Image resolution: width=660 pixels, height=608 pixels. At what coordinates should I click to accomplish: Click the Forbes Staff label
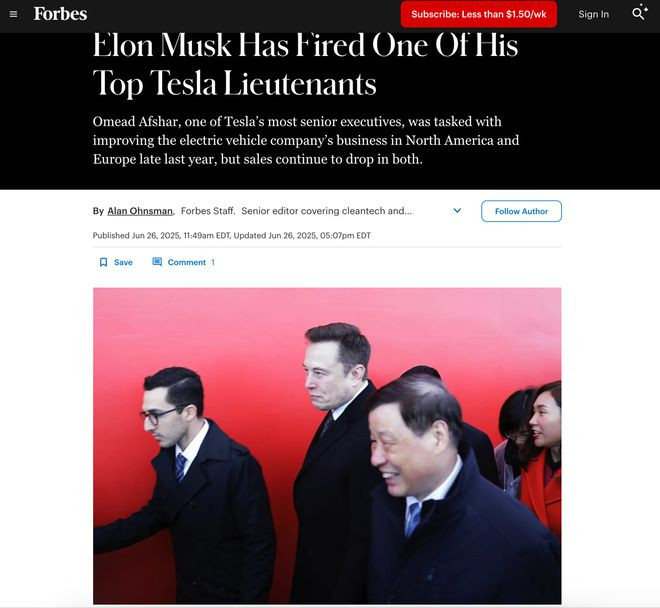[x=208, y=211]
